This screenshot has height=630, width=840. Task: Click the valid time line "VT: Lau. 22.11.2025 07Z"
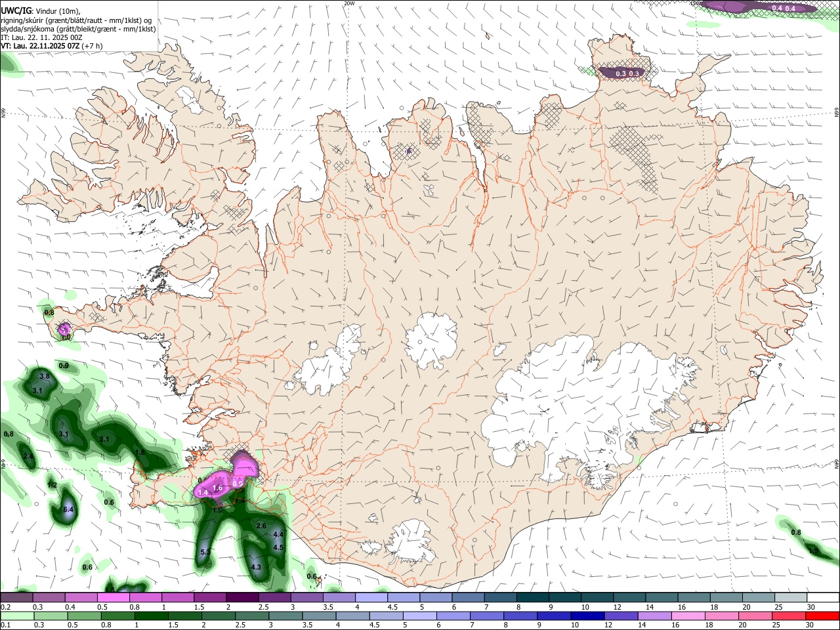(x=40, y=47)
